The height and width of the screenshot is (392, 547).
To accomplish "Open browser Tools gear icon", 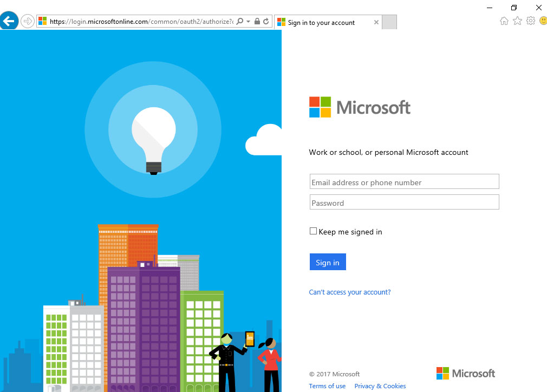I will click(531, 21).
